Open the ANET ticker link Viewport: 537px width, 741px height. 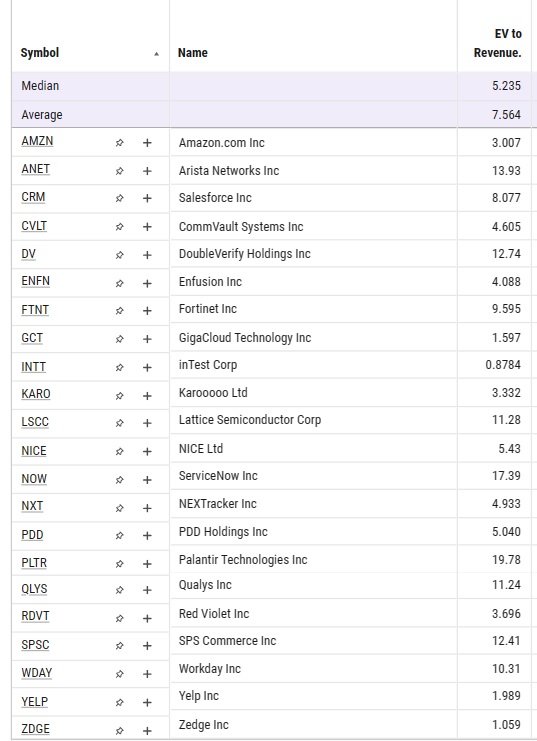tap(35, 169)
